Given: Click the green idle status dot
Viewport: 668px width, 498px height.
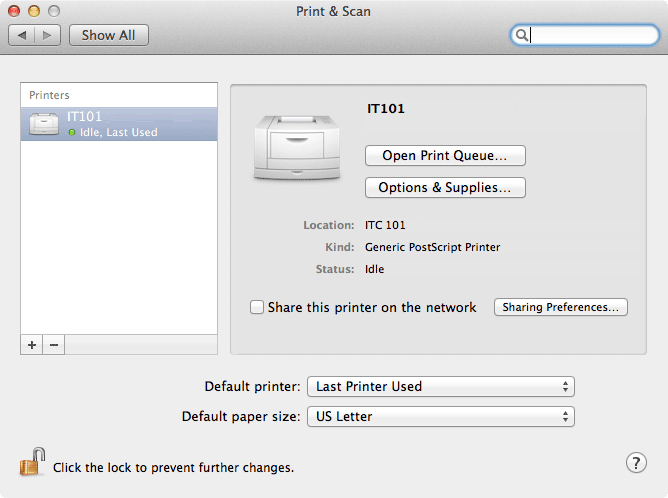Looking at the screenshot, I should tap(72, 132).
